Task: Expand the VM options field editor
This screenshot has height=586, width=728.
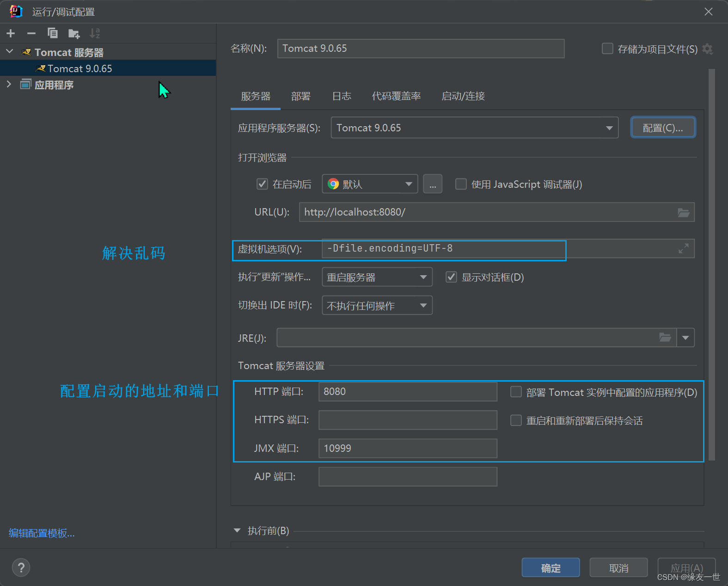Action: 684,248
